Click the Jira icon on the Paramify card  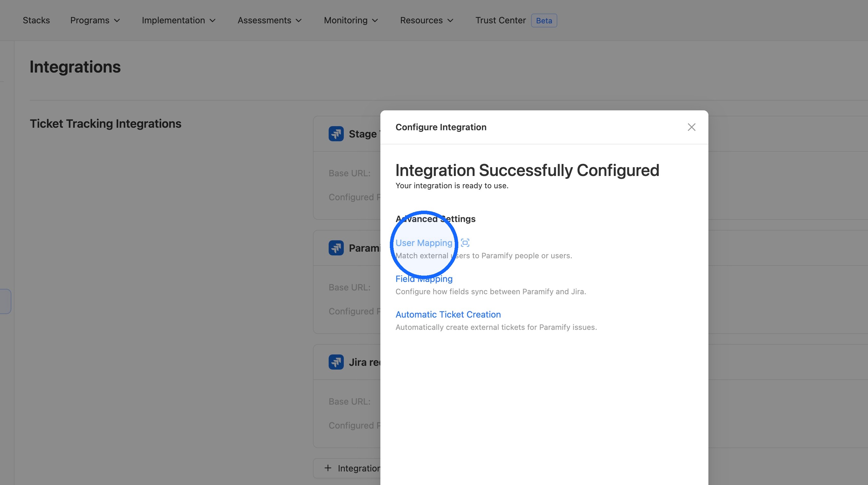click(x=336, y=248)
